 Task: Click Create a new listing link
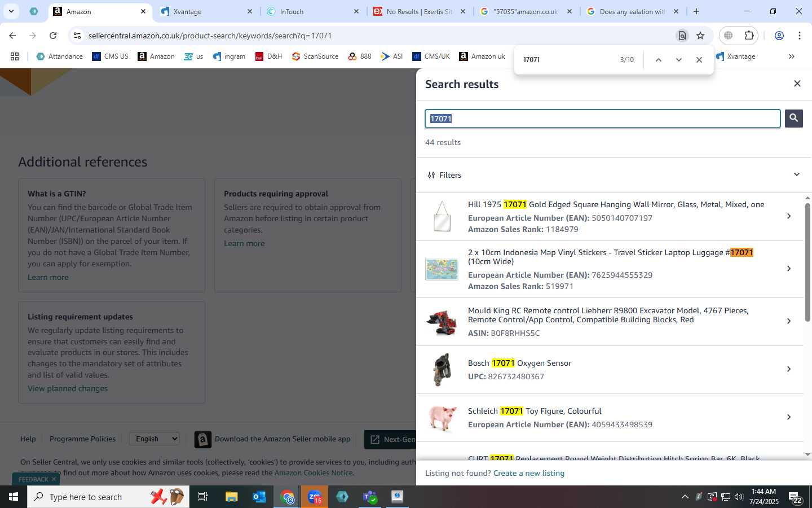point(528,473)
